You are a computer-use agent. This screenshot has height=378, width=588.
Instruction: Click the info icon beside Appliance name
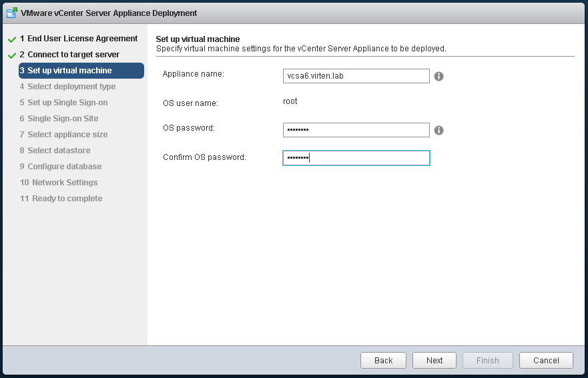point(438,77)
